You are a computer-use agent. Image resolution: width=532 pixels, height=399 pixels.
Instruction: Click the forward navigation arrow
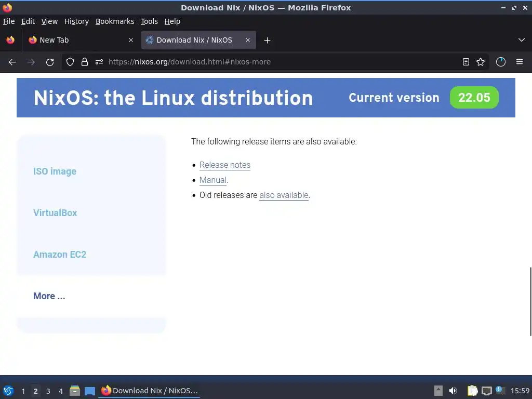click(31, 62)
